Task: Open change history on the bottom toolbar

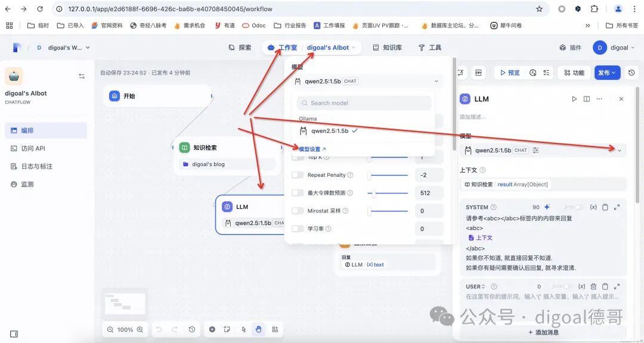Action: pyautogui.click(x=192, y=329)
